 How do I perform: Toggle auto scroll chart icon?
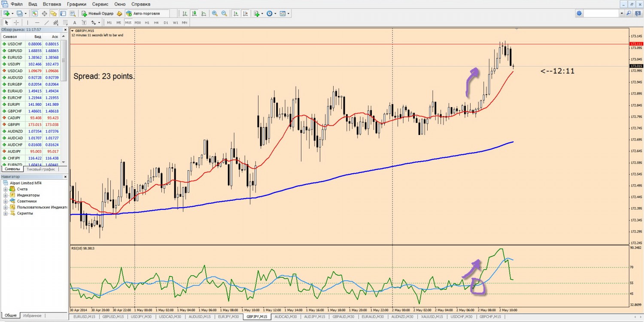coord(236,13)
